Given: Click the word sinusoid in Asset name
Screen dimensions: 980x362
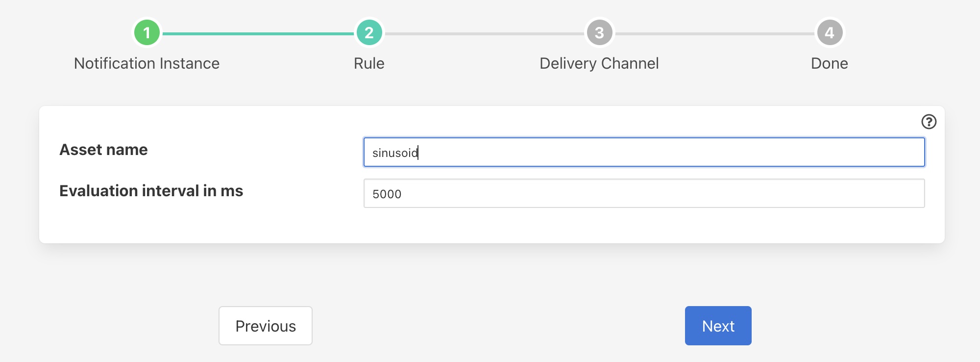Looking at the screenshot, I should click(x=394, y=153).
